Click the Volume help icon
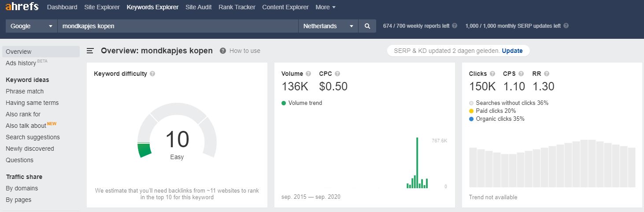The width and height of the screenshot is (644, 212). click(308, 74)
